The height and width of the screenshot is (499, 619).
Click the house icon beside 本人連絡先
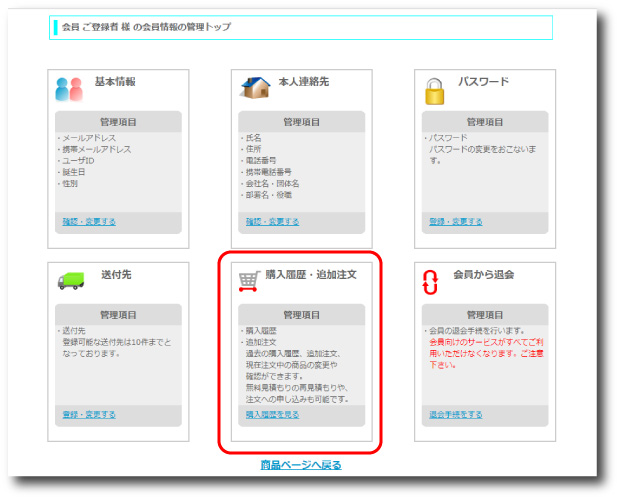click(x=255, y=88)
